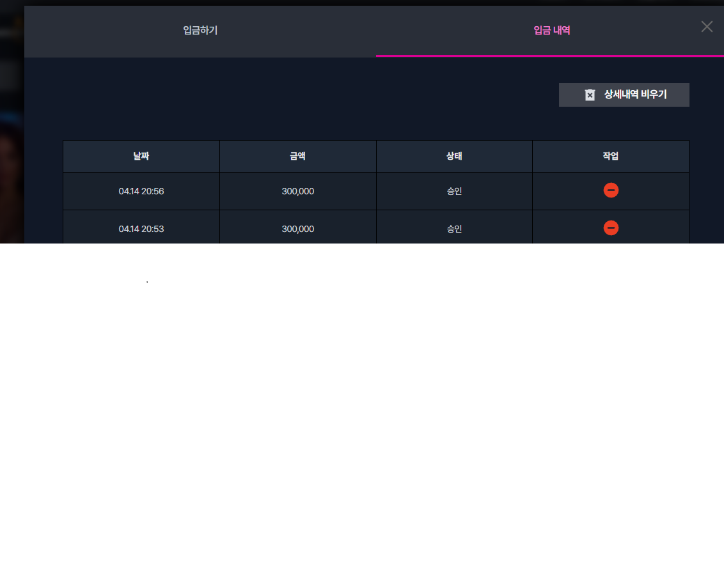Click the pink underline below 입금 내역

click(x=550, y=56)
